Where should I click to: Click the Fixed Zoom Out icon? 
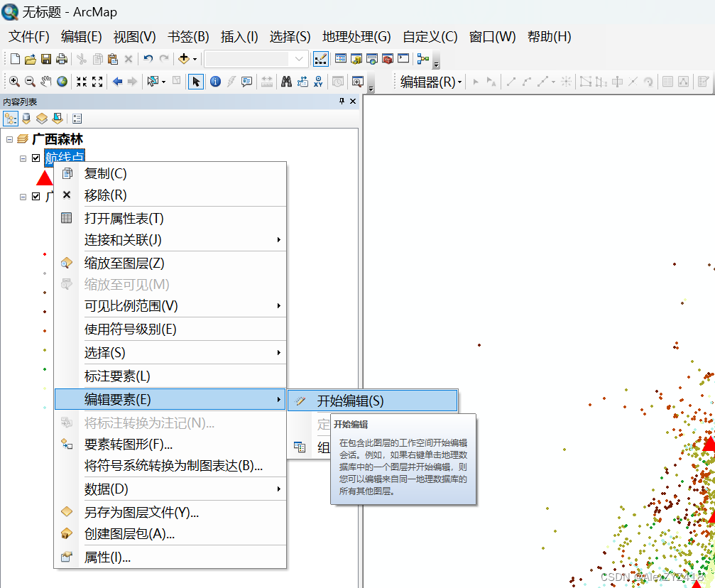pyautogui.click(x=97, y=81)
